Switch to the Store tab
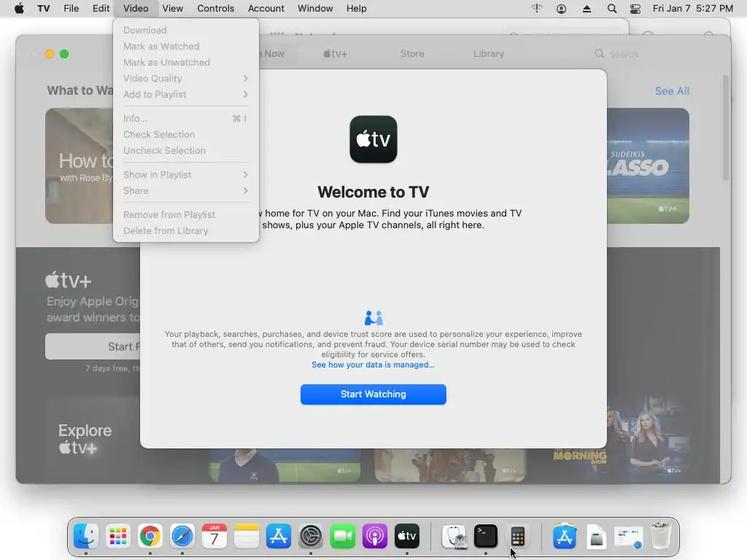Viewport: 747px width, 560px height. click(x=412, y=54)
